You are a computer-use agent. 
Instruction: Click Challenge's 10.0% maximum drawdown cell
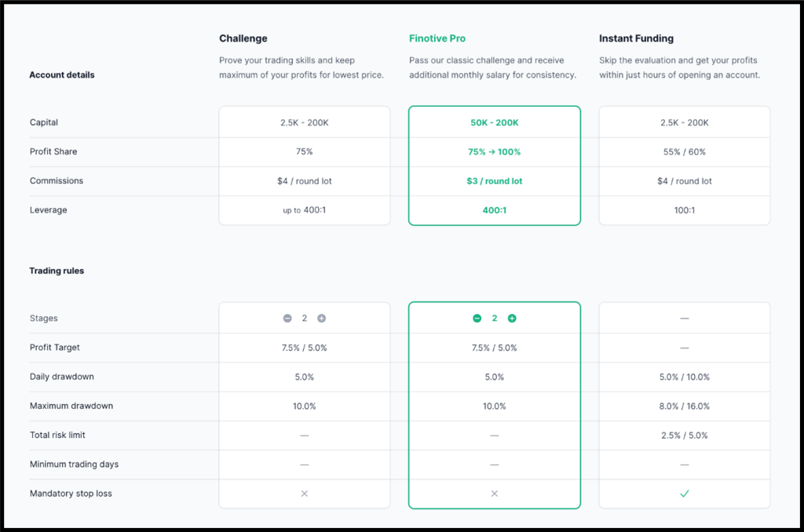click(x=305, y=406)
